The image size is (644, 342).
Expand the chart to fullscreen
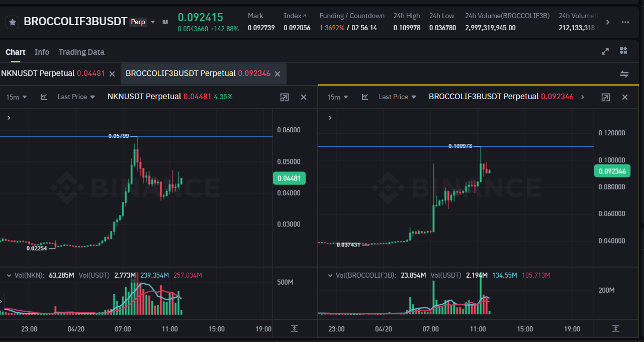(605, 51)
